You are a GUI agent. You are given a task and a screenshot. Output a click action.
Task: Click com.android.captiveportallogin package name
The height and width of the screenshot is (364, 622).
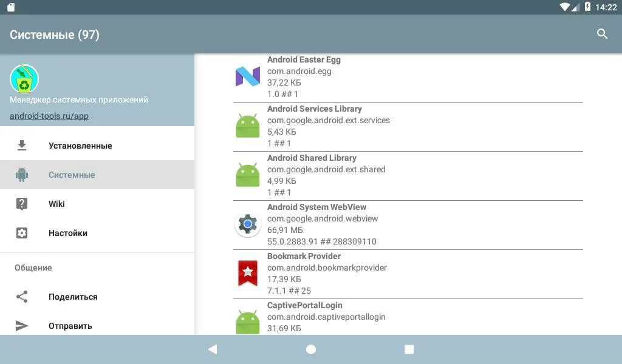click(326, 317)
